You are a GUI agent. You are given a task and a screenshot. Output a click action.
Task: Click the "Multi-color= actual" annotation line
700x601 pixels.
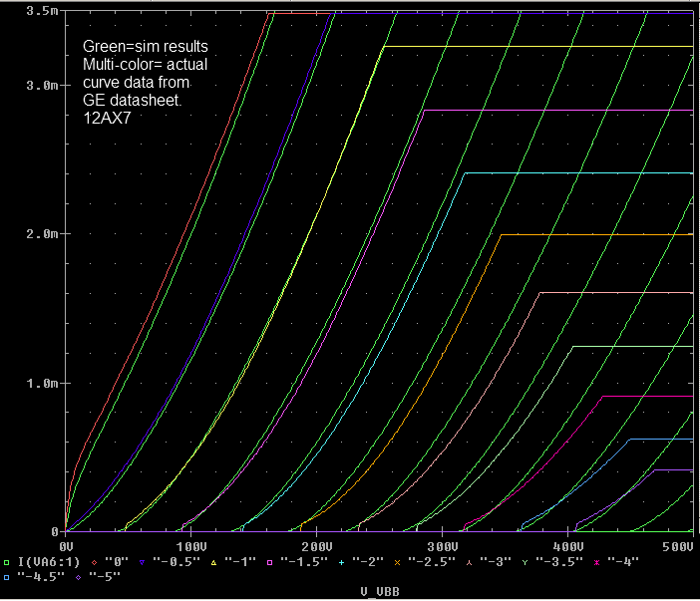tap(146, 65)
